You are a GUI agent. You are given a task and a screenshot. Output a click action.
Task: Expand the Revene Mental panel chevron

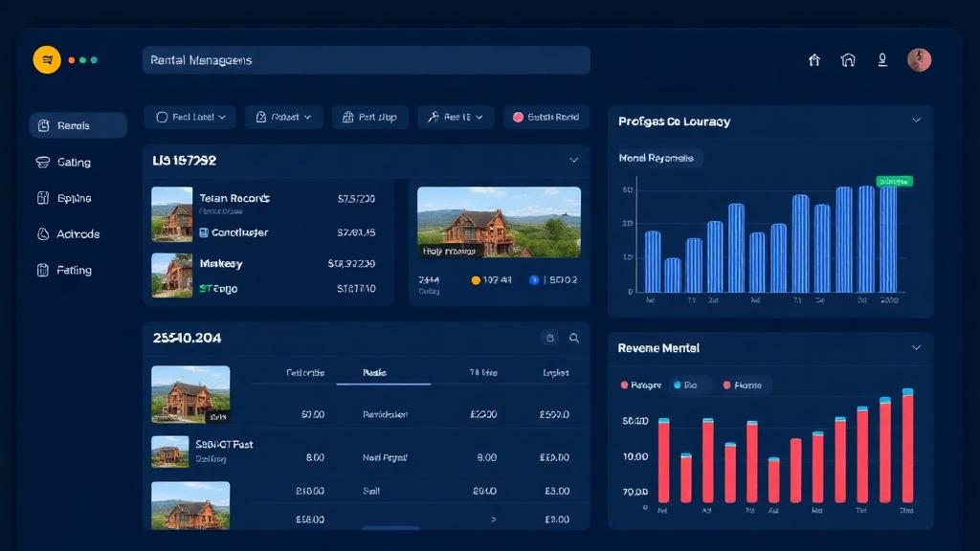tap(917, 348)
